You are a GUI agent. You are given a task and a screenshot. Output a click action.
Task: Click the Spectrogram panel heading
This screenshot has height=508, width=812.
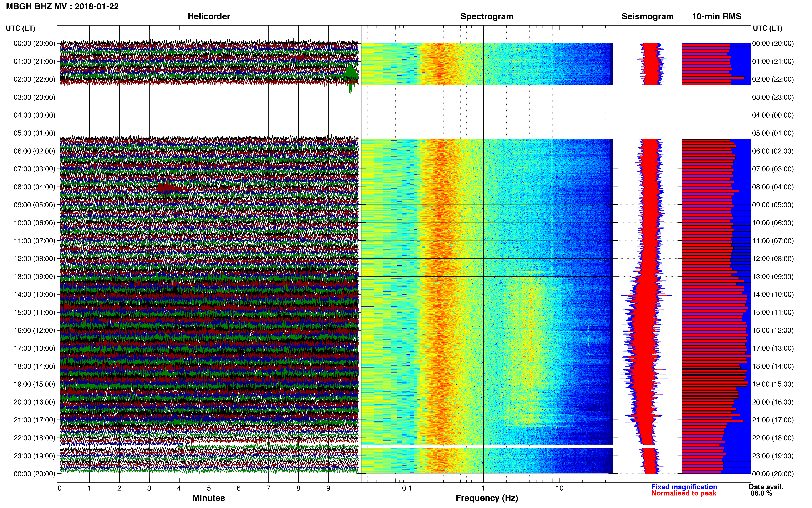[x=487, y=16]
